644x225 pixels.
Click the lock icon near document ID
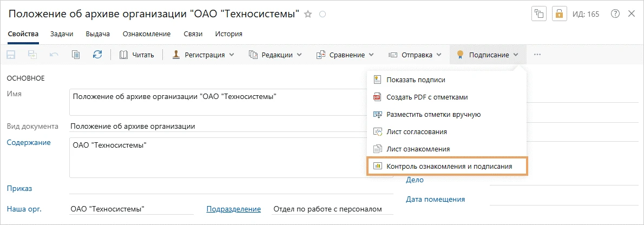(x=559, y=15)
